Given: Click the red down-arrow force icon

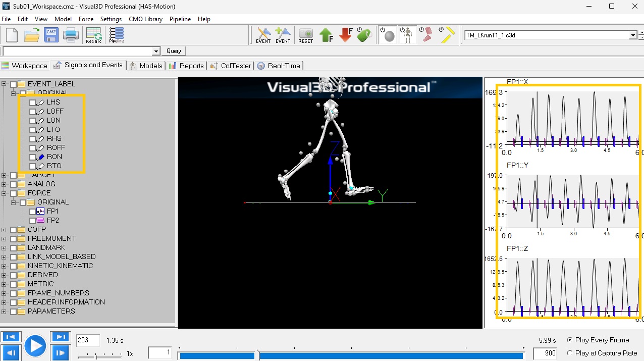Looking at the screenshot, I should [346, 35].
